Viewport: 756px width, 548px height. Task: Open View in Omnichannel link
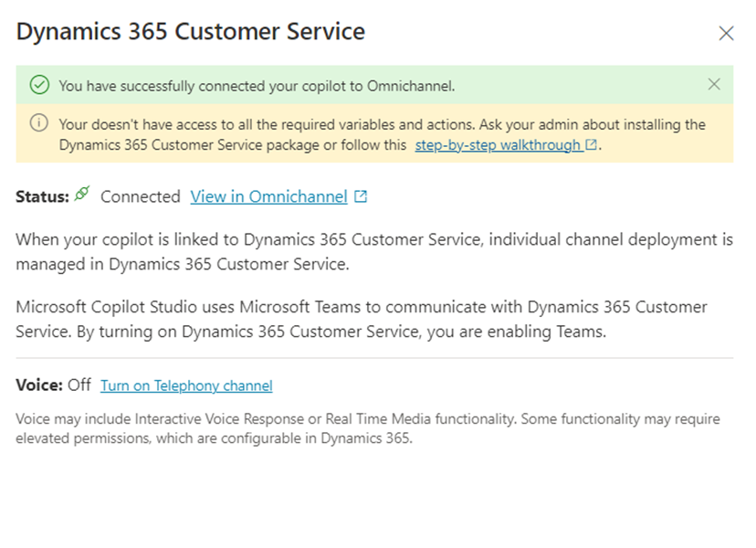pyautogui.click(x=268, y=196)
